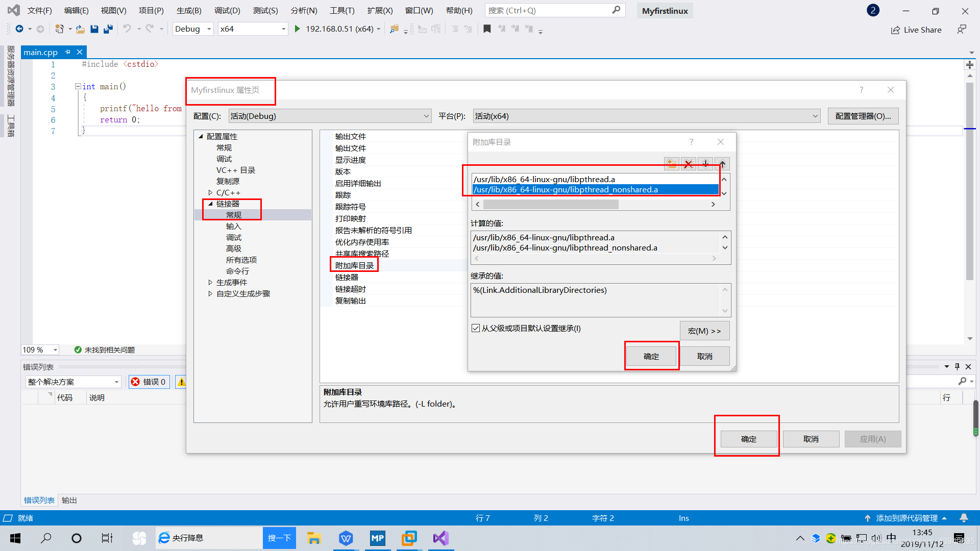Image resolution: width=980 pixels, height=551 pixels.
Task: Open the notifications badge showing 2
Action: tap(873, 11)
